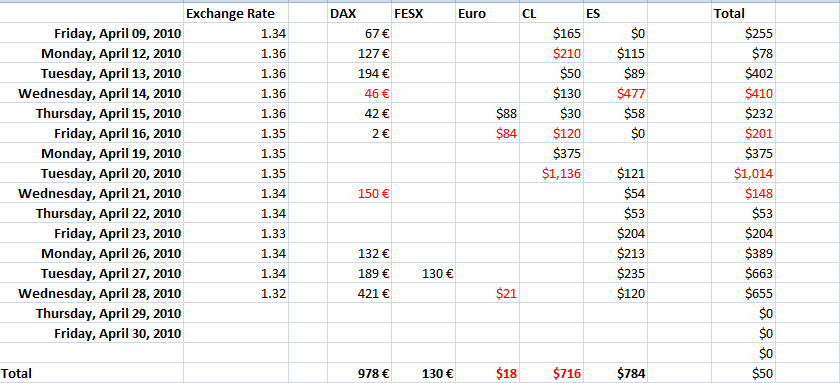Image resolution: width=840 pixels, height=383 pixels.
Task: Select the grand total $50 cell
Action: (744, 373)
